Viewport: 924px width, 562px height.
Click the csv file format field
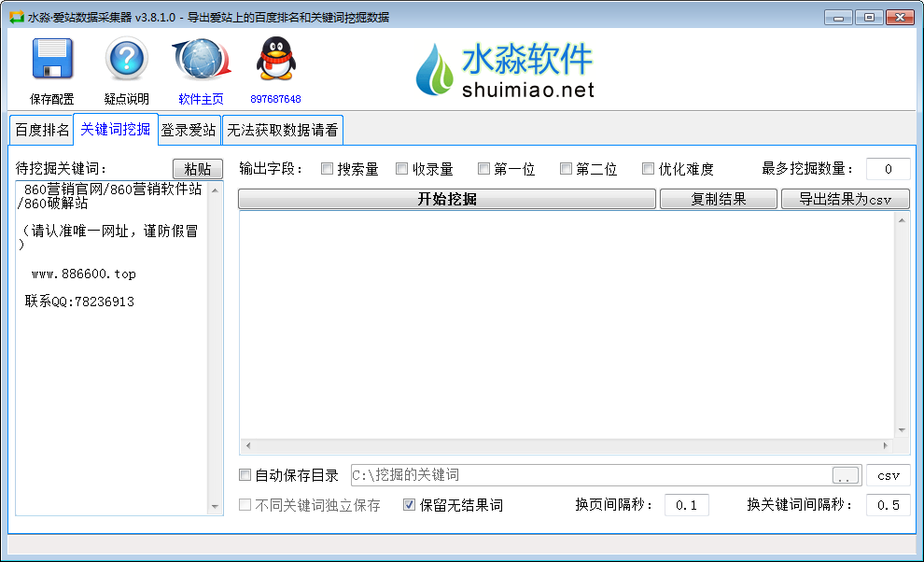pyautogui.click(x=888, y=475)
